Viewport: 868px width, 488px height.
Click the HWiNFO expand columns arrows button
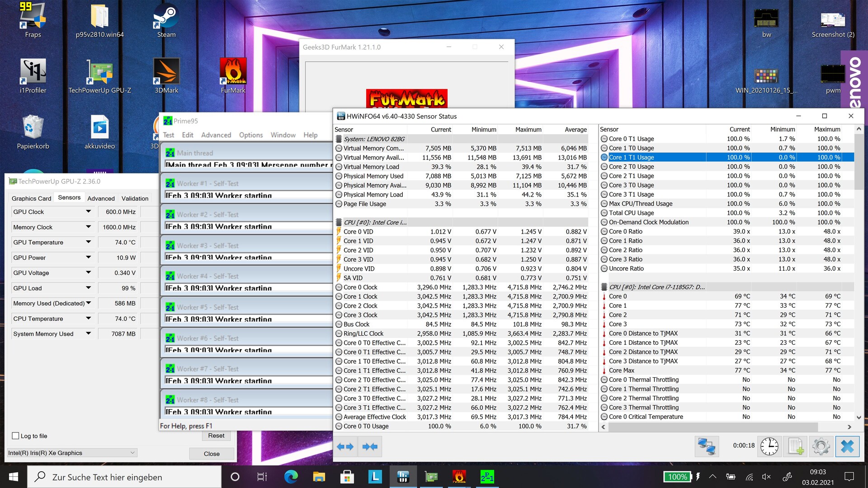(345, 446)
